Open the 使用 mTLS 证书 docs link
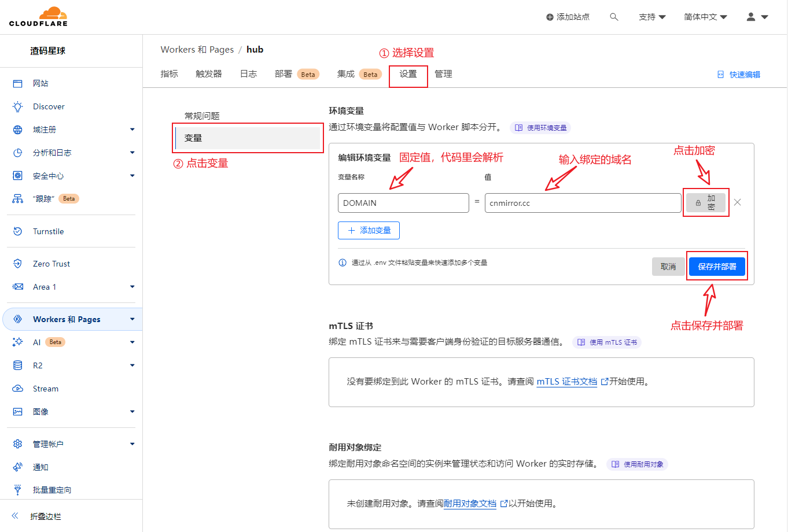The image size is (788, 532). [x=607, y=342]
